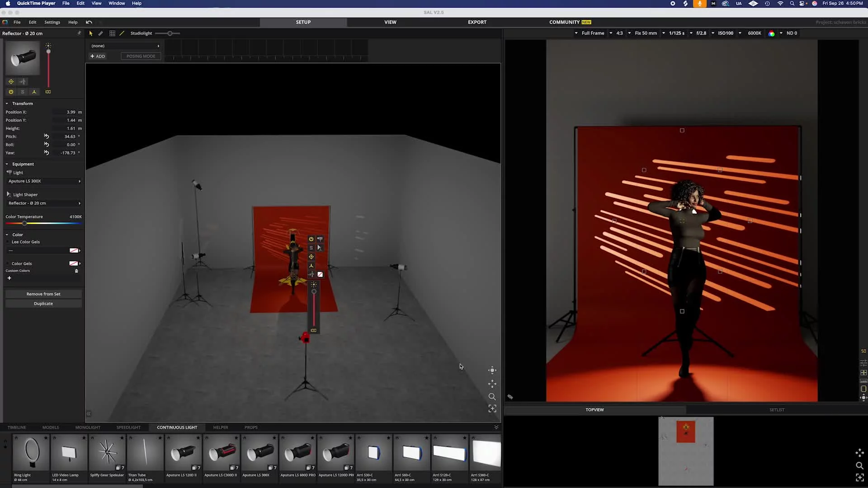Click the target aim icon under light thumbnail

click(11, 82)
